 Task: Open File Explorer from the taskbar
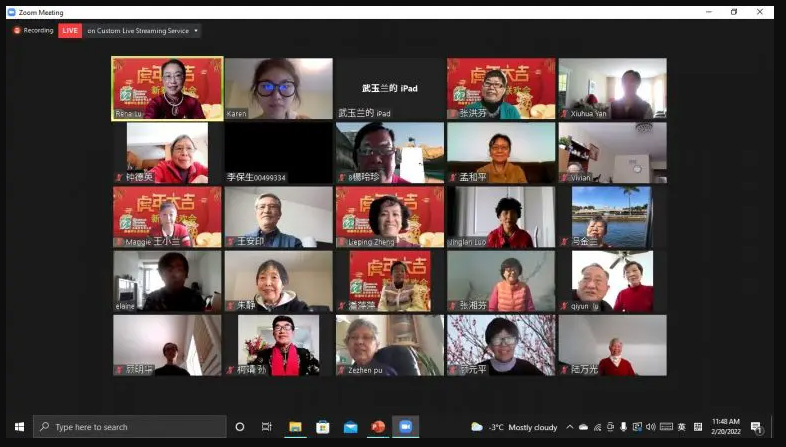pos(295,427)
